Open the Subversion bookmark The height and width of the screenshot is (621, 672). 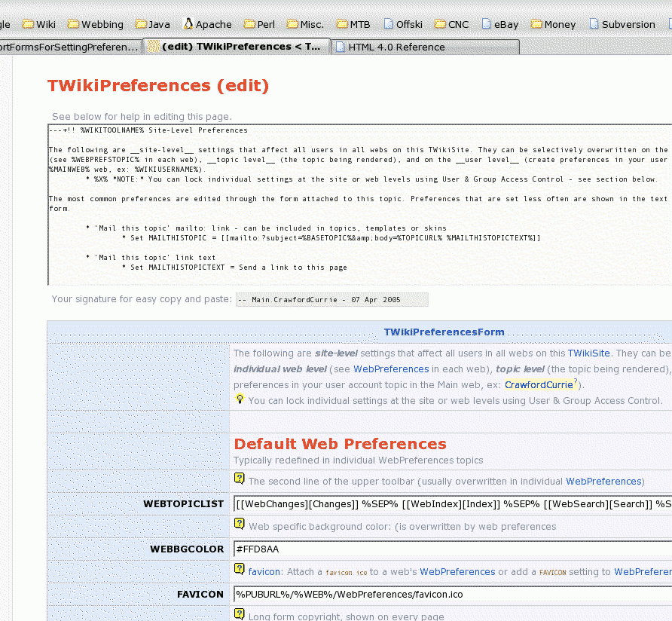[622, 24]
